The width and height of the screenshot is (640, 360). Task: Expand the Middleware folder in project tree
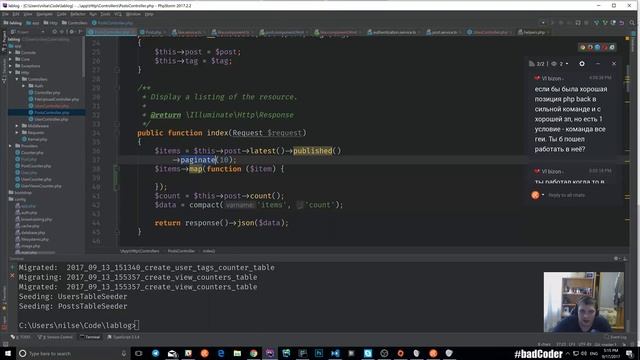pos(17,126)
